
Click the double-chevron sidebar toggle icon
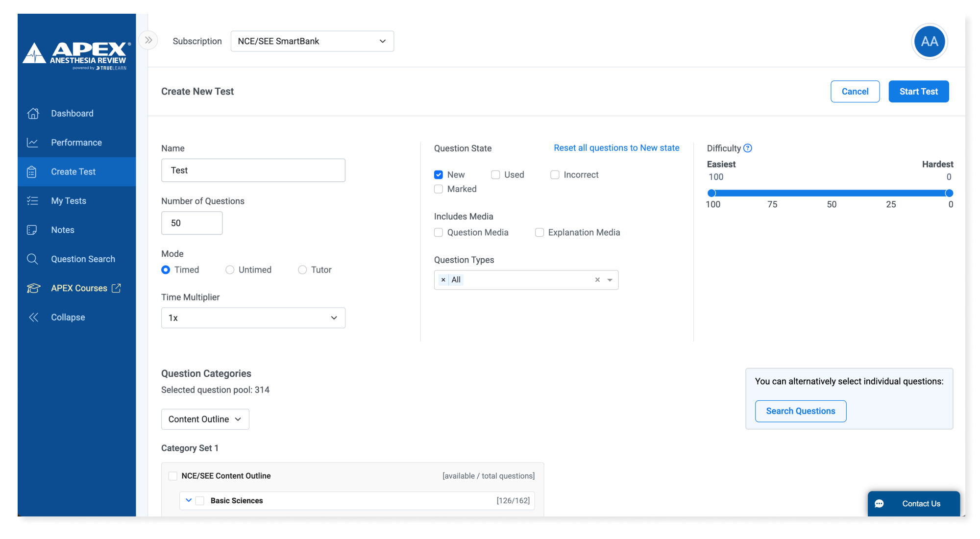click(148, 40)
